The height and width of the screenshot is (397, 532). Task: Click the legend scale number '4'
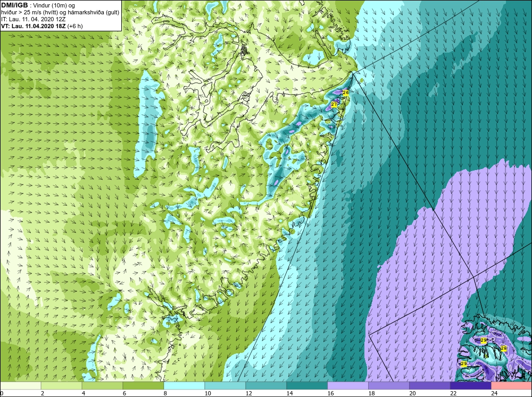tap(84, 393)
